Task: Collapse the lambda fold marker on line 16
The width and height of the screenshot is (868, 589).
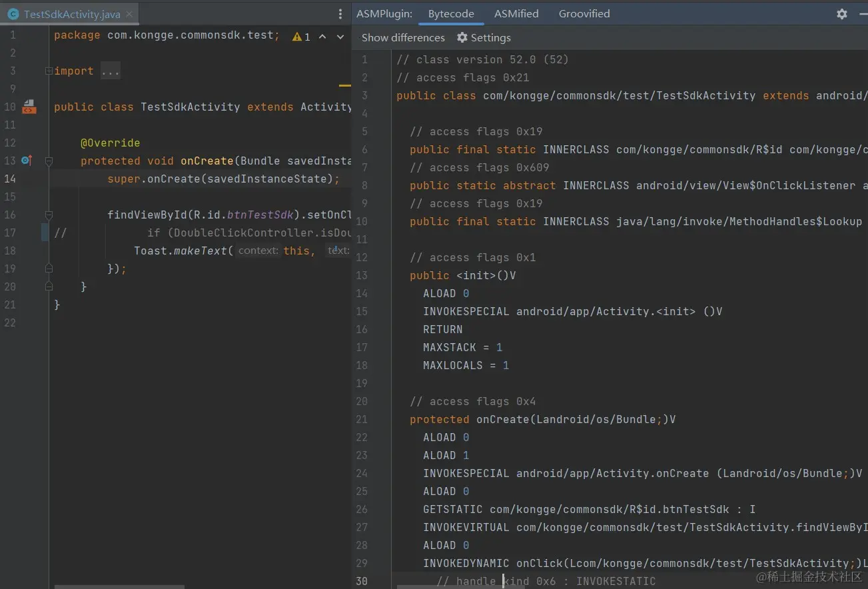Action: (49, 215)
